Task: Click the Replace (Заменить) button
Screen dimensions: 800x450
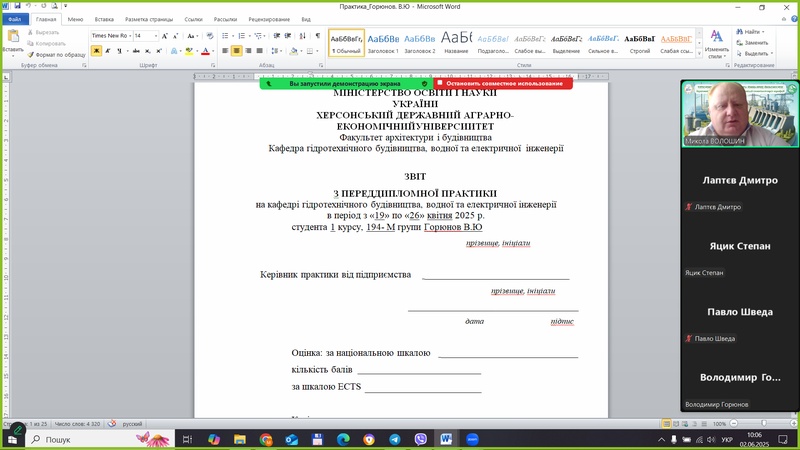Action: tap(752, 42)
